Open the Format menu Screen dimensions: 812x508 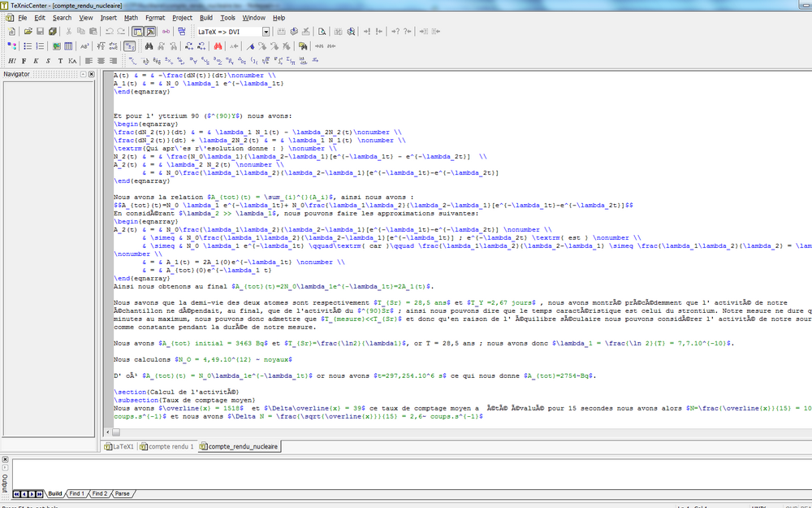point(155,17)
